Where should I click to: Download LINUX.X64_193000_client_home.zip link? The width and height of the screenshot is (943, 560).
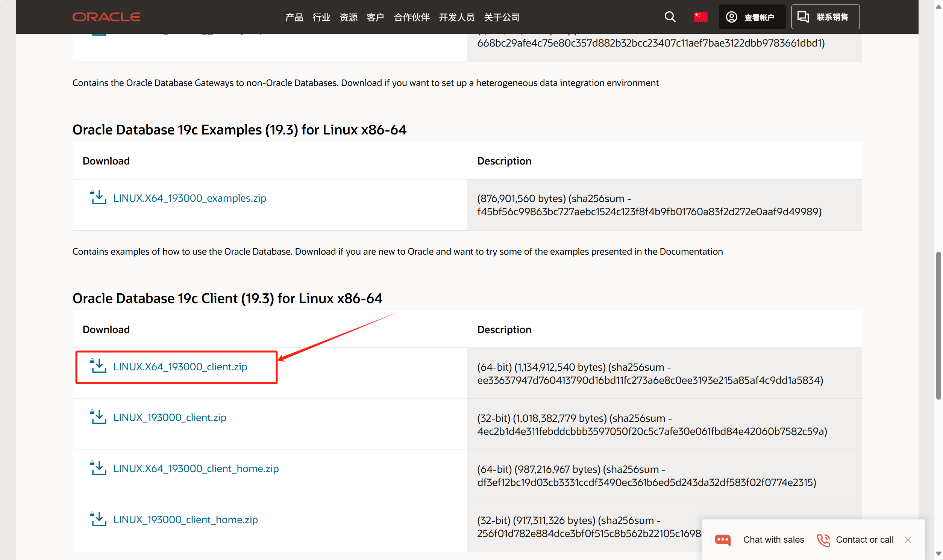pyautogui.click(x=196, y=468)
